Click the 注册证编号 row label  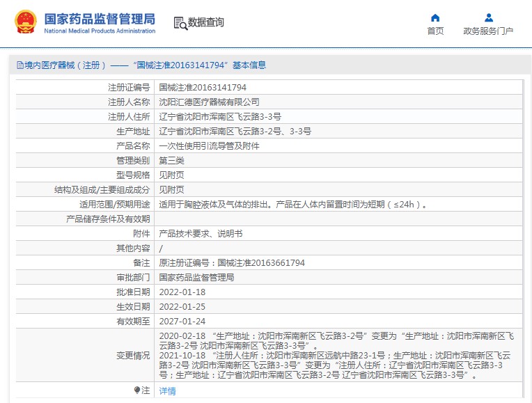click(129, 88)
